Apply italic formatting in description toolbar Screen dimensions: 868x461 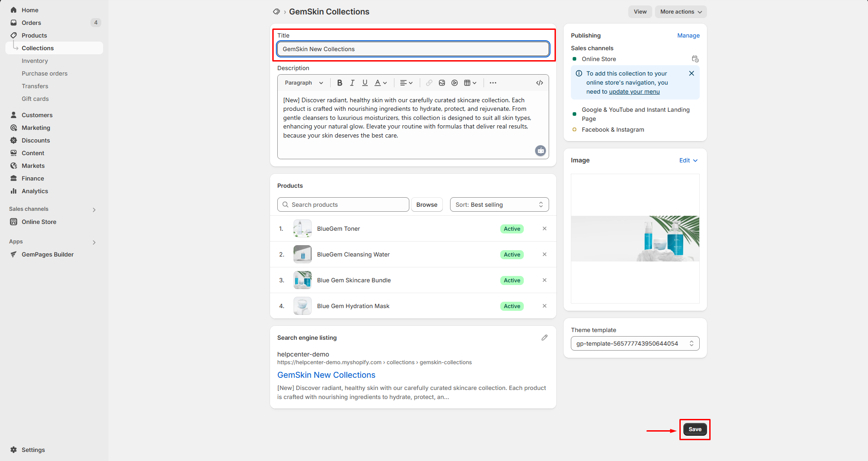[x=352, y=83]
